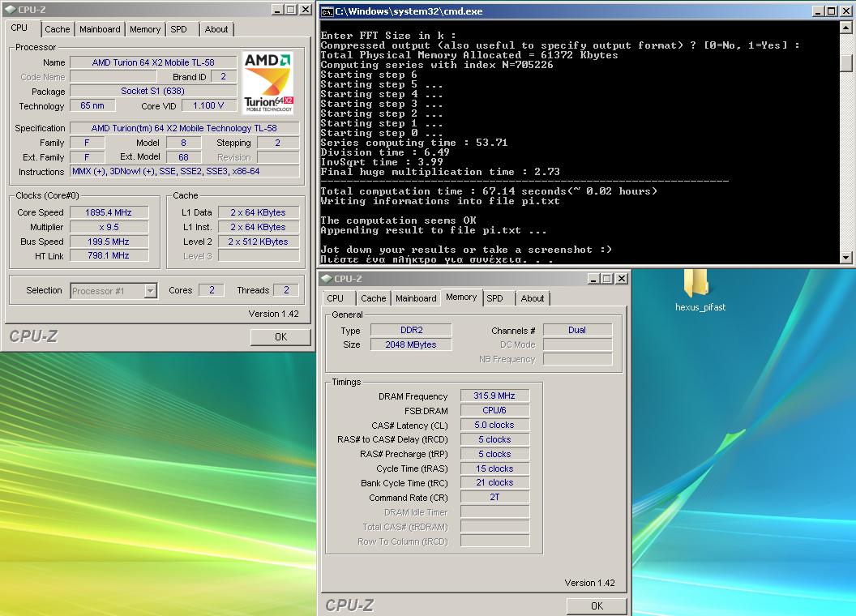Select CPU tab in top CPU-Z window
This screenshot has width=856, height=616.
19,28
